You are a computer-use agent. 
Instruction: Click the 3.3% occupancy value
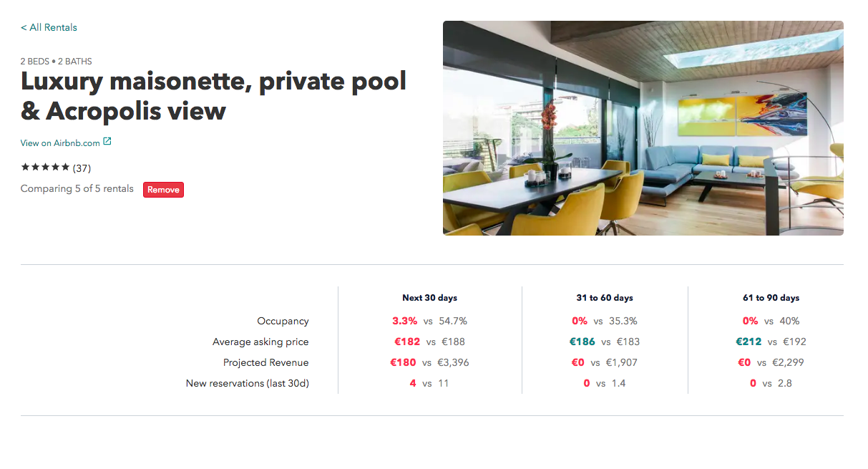(406, 321)
